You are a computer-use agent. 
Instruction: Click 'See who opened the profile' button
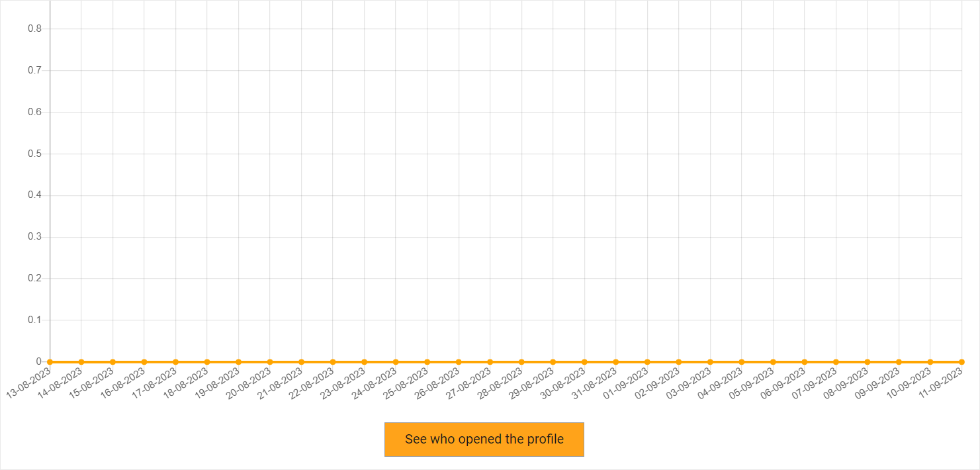[484, 440]
